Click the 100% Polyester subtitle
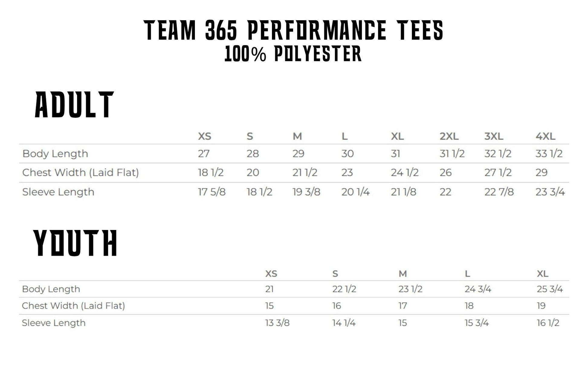This screenshot has width=588, height=392. (293, 54)
